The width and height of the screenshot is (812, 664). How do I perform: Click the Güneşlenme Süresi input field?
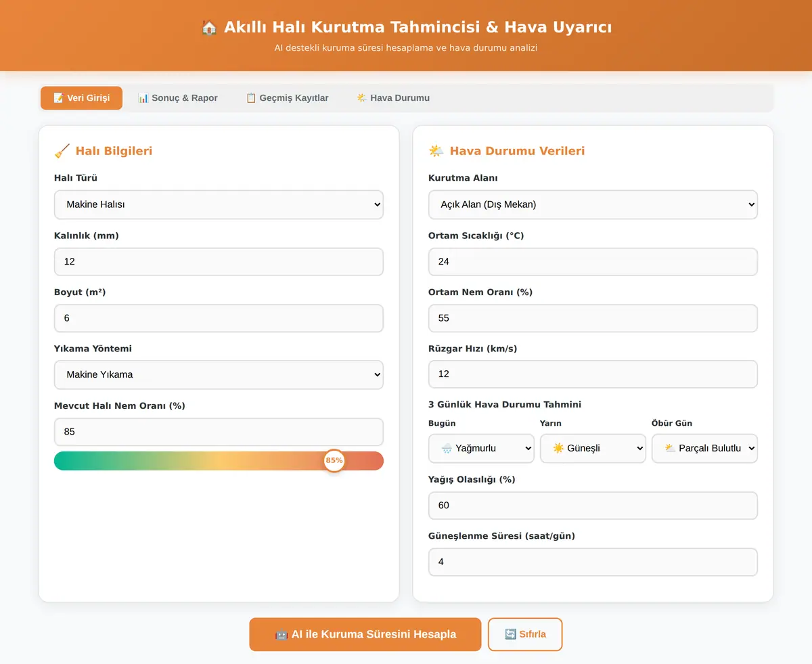[x=593, y=562]
